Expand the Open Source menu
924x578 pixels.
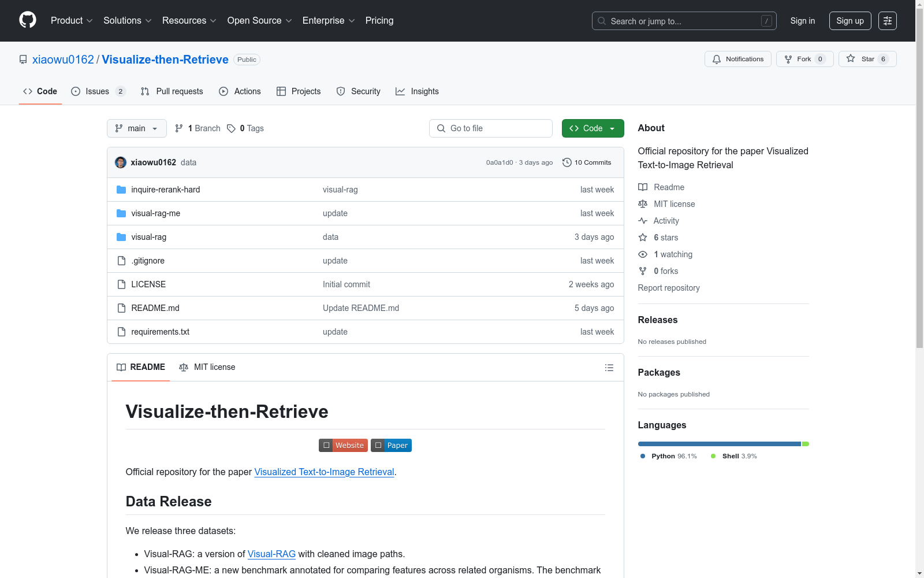[260, 21]
